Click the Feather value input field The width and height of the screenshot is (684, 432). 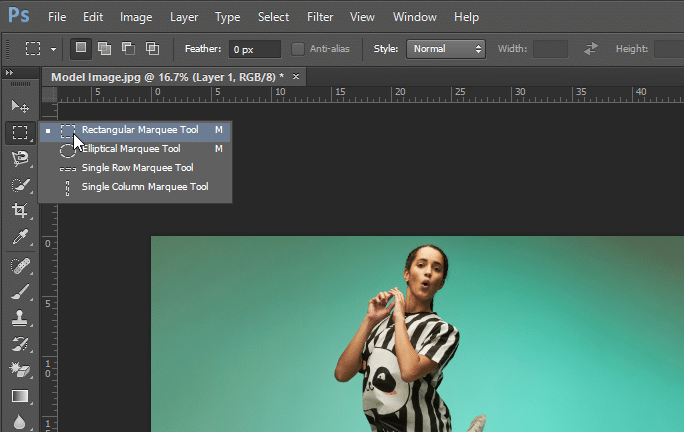tap(254, 49)
